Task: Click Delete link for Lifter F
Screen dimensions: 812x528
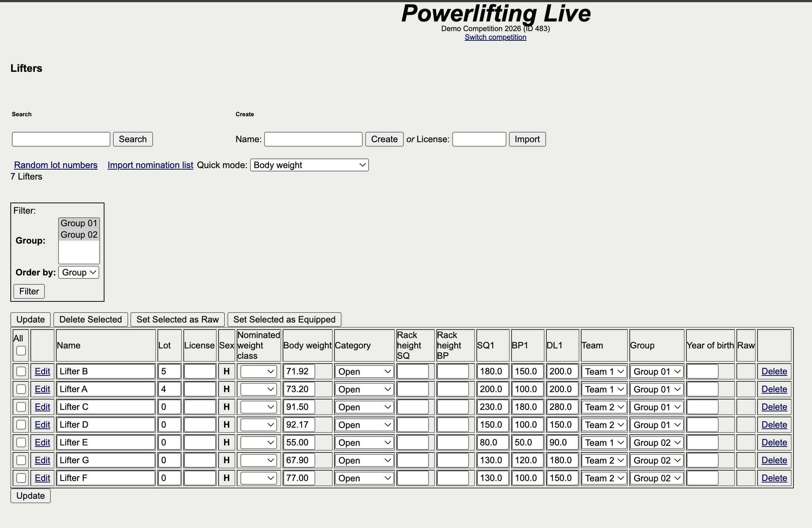Action: pyautogui.click(x=774, y=478)
